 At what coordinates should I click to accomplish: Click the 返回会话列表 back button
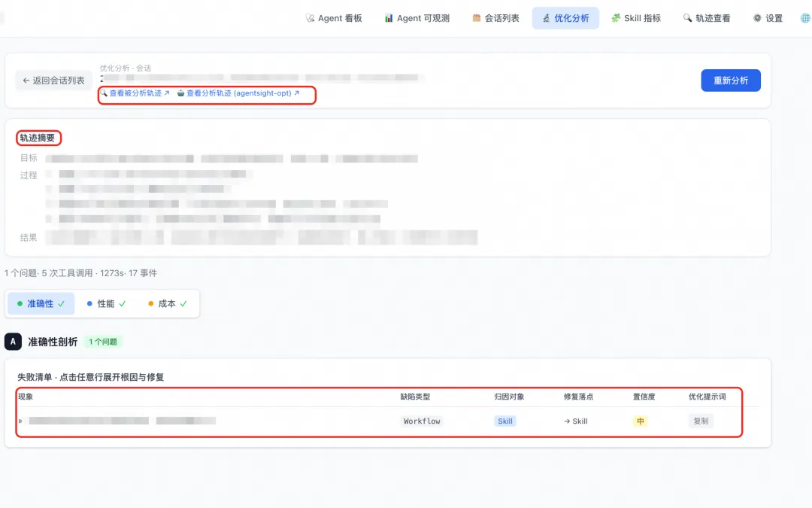point(53,81)
